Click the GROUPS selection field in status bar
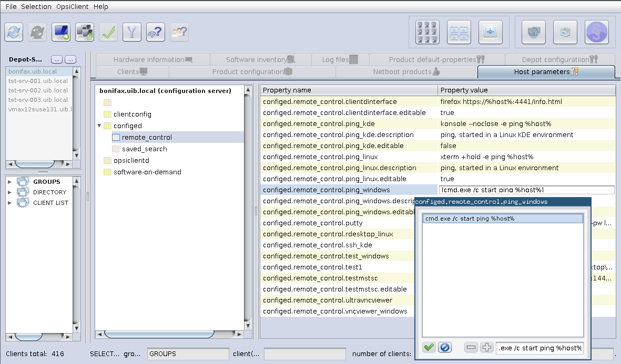Screen dimensions: 621x364 point(188,353)
